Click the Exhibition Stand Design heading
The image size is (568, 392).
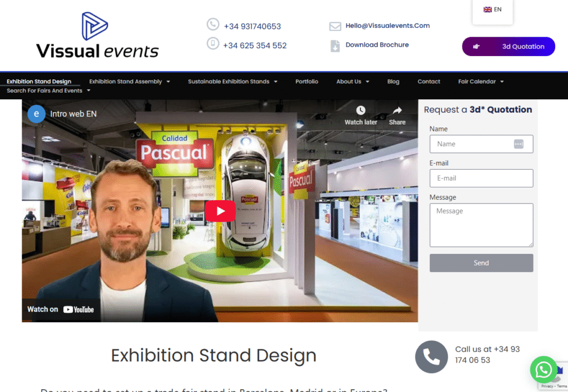click(x=214, y=355)
